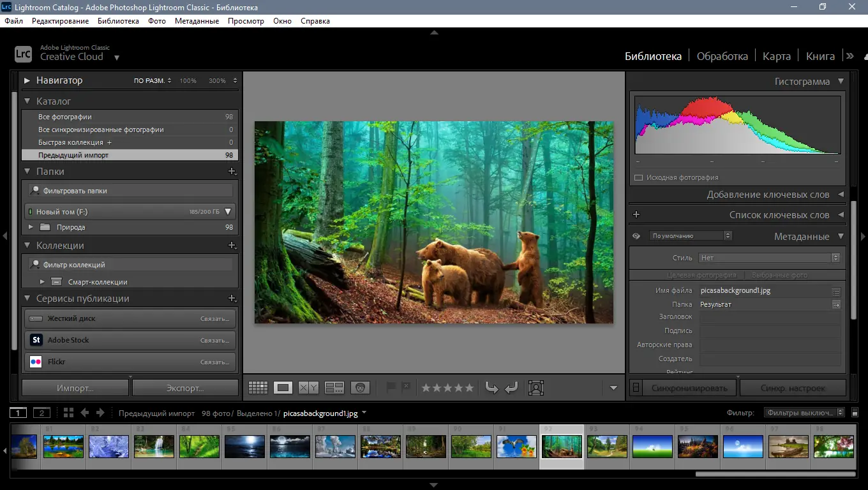Expand the Смарт-коллекции tree item
This screenshot has height=490, width=868.
coord(42,281)
